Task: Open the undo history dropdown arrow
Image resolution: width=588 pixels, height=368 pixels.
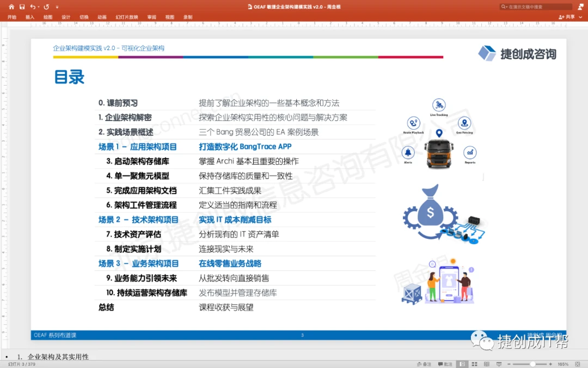Action: pos(39,7)
